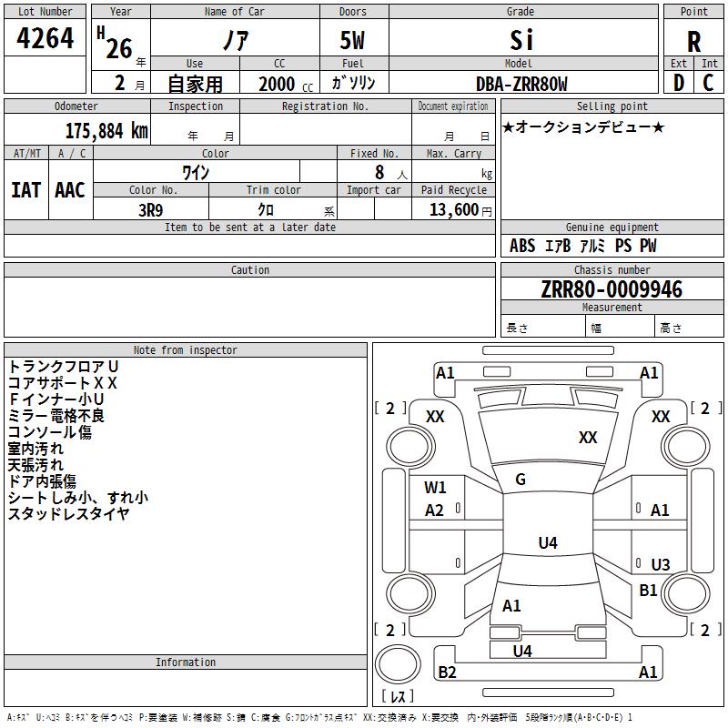Click the paid recycle amount 13,600

(455, 209)
